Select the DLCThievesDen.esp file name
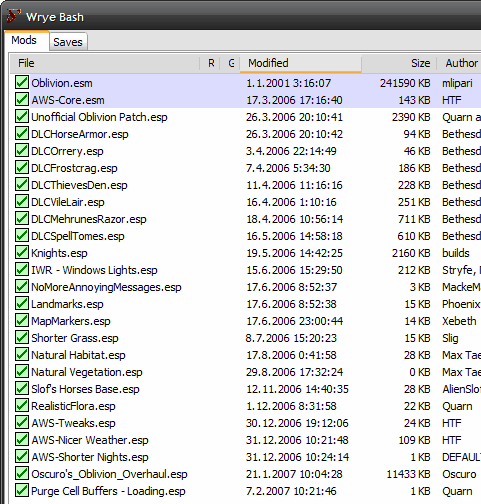The image size is (481, 504). pyautogui.click(x=79, y=185)
